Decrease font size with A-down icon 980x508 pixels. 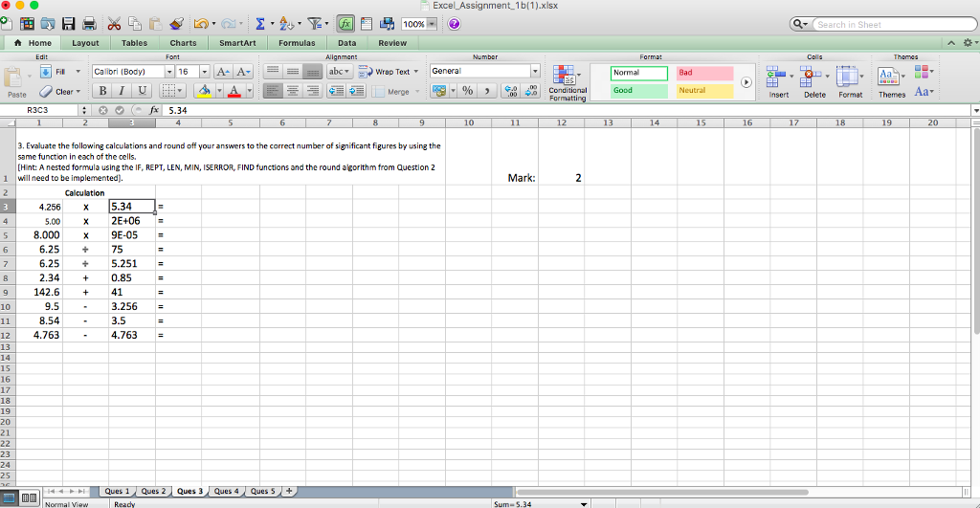244,72
